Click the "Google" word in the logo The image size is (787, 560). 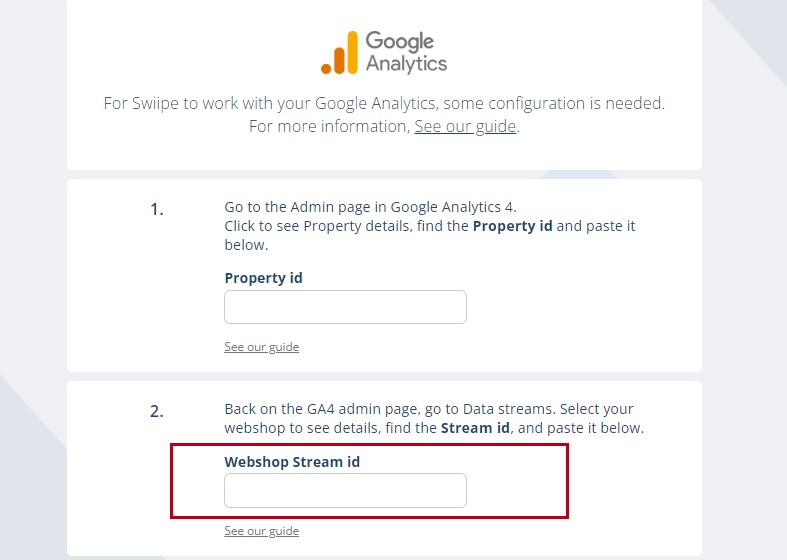pos(400,41)
